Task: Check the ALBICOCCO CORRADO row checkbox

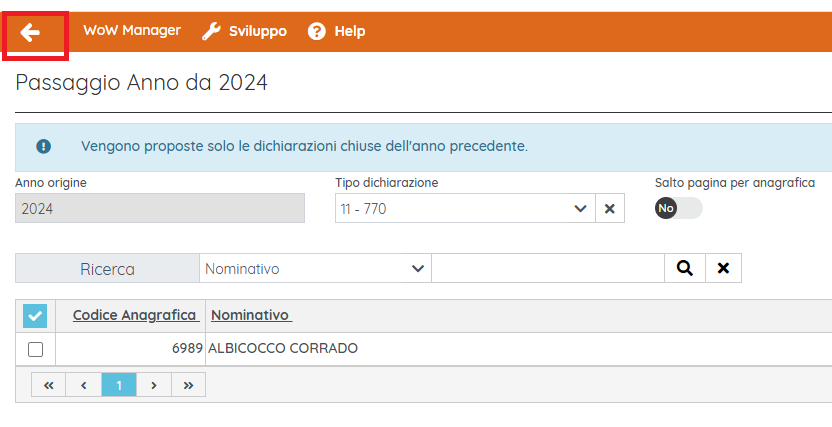Action: [x=36, y=350]
